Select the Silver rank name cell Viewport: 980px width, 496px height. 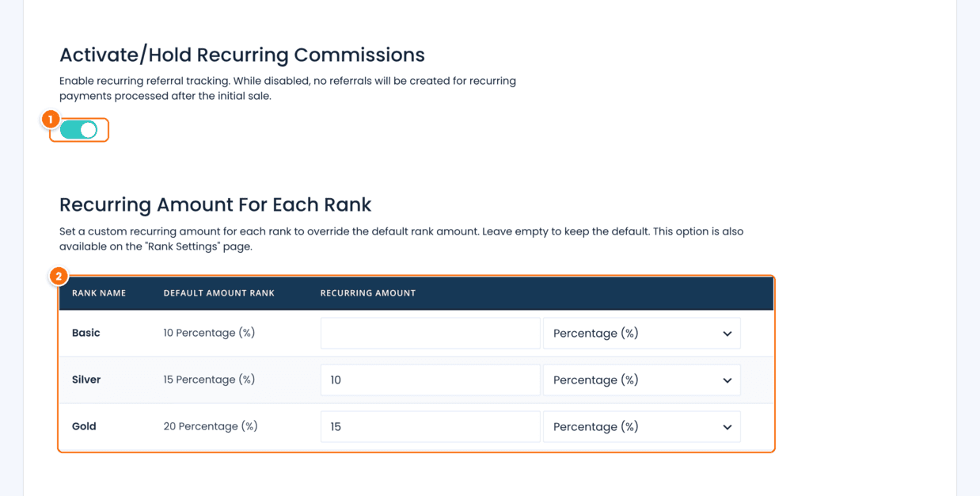[86, 380]
